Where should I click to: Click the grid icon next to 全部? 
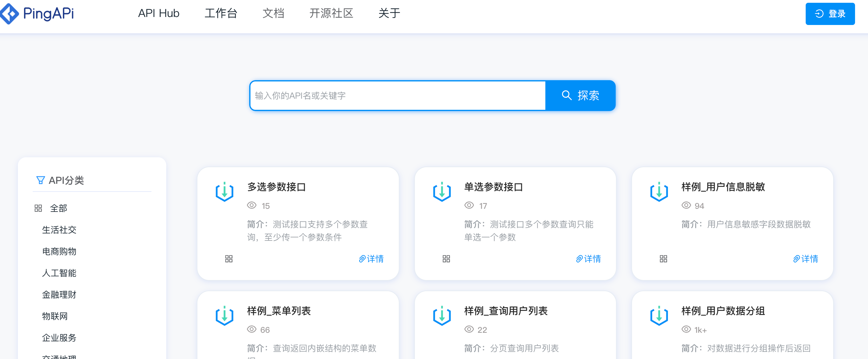point(38,208)
